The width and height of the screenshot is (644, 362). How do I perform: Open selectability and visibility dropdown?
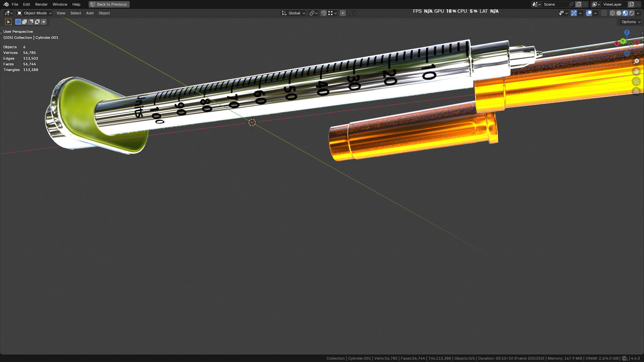coord(563,13)
